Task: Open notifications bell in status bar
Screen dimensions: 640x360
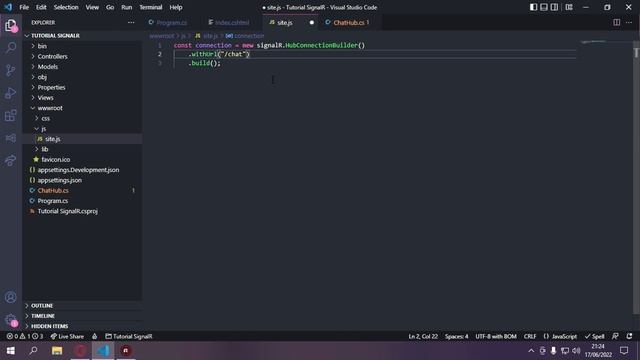Action: point(629,336)
